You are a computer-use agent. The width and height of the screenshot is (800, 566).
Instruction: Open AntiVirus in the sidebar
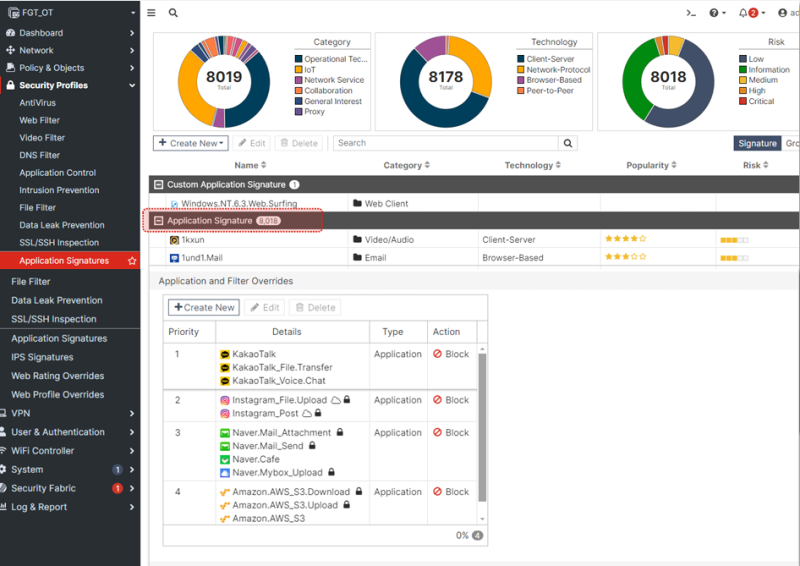pos(38,103)
